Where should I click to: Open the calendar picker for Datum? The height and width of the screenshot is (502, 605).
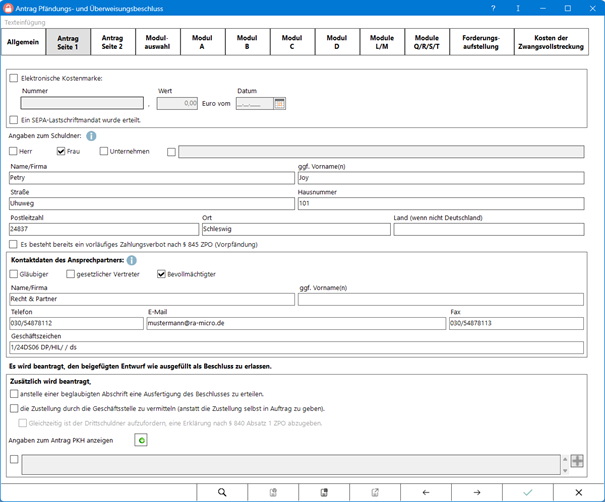pos(280,103)
